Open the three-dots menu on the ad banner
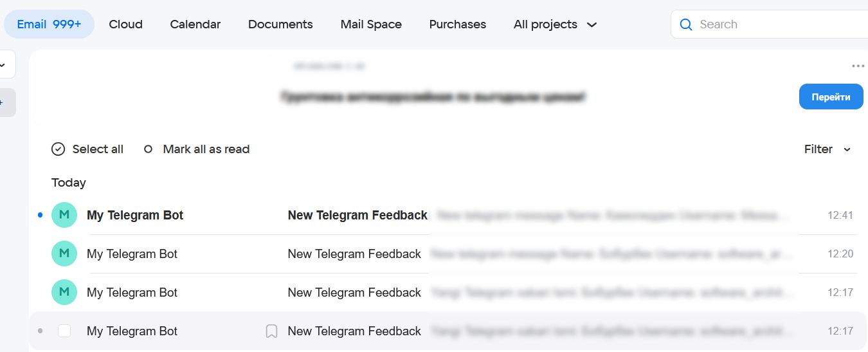868x352 pixels. [858, 66]
